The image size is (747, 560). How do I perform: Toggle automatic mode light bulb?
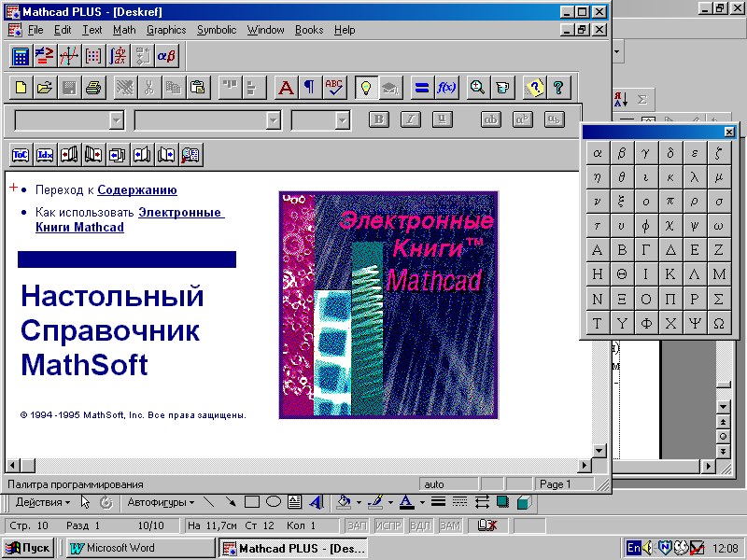pos(366,88)
